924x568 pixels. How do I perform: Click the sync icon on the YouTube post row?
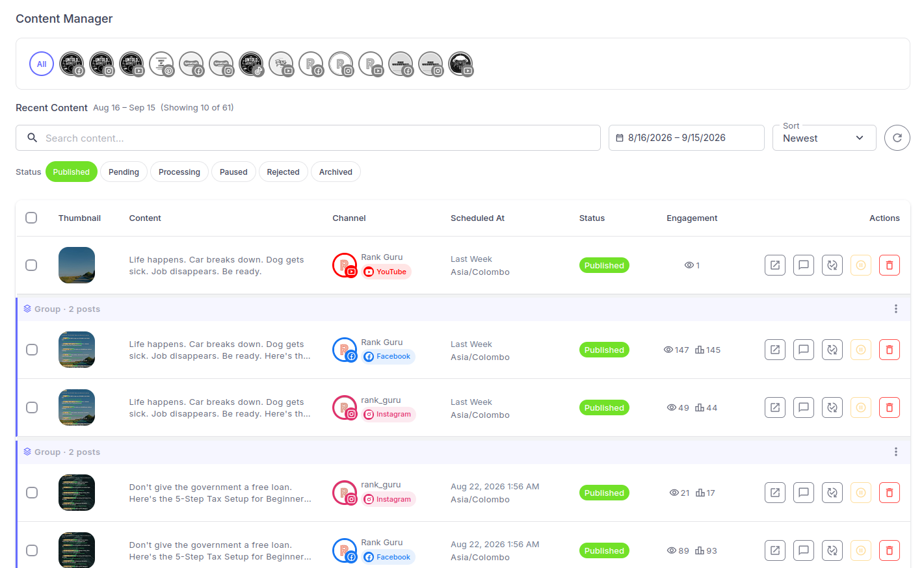pyautogui.click(x=832, y=265)
